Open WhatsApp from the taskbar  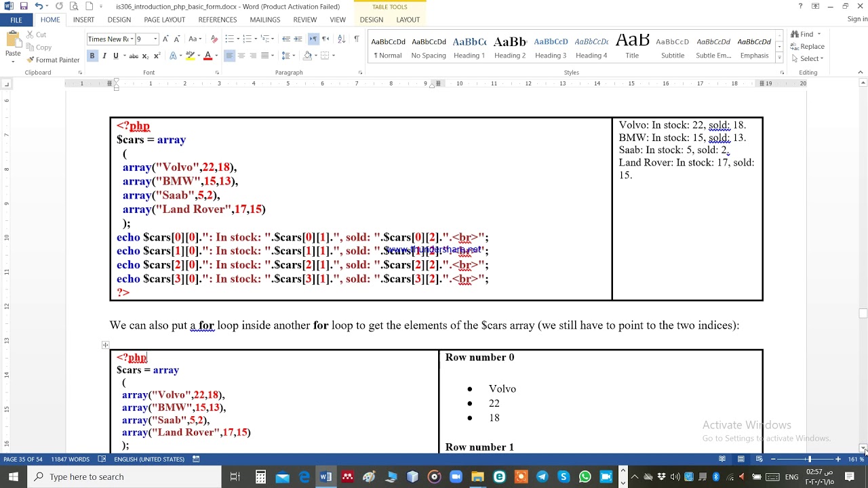[x=585, y=476]
